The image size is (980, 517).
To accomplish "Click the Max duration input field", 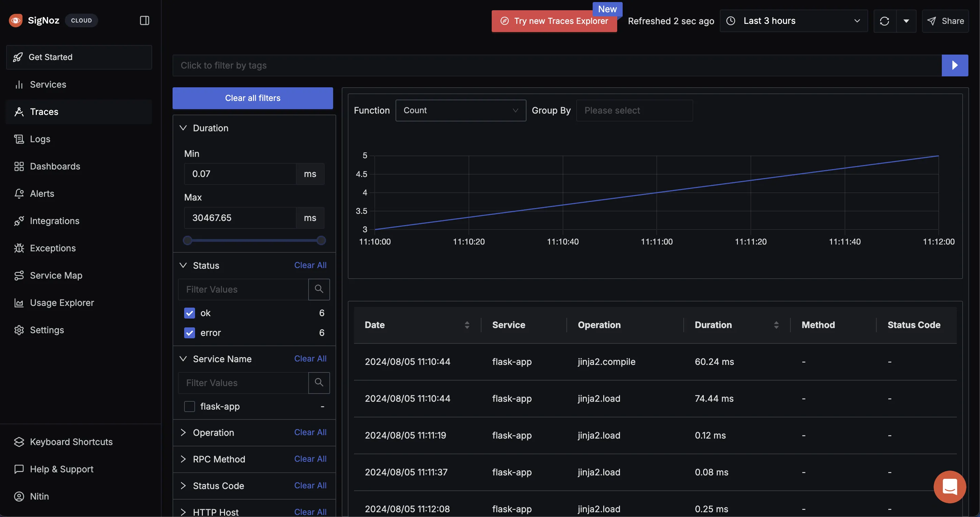I will pos(240,218).
